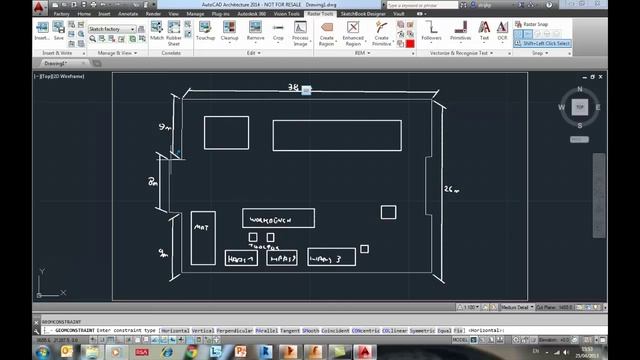640x360 pixels.
Task: Select the Enhanced Region tool
Action: point(353,33)
